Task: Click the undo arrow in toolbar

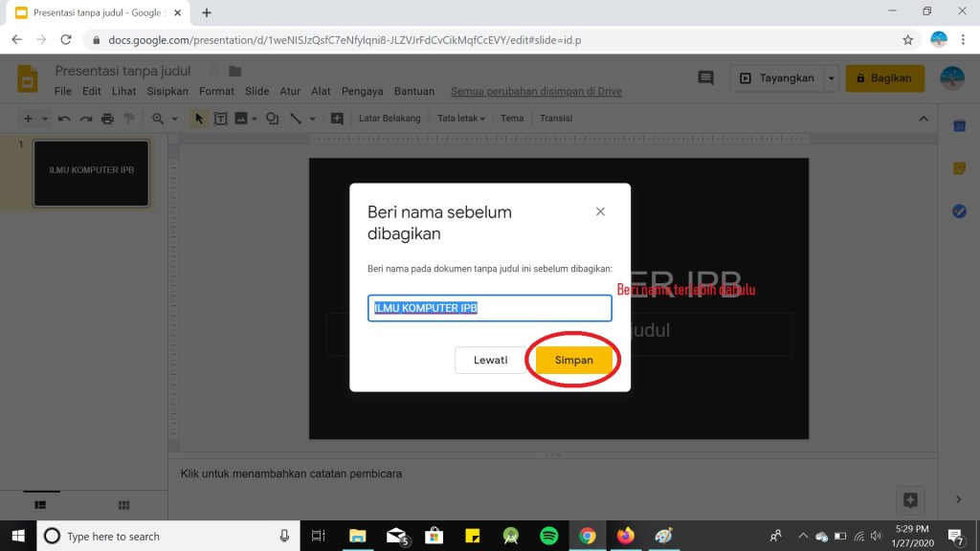Action: click(64, 119)
